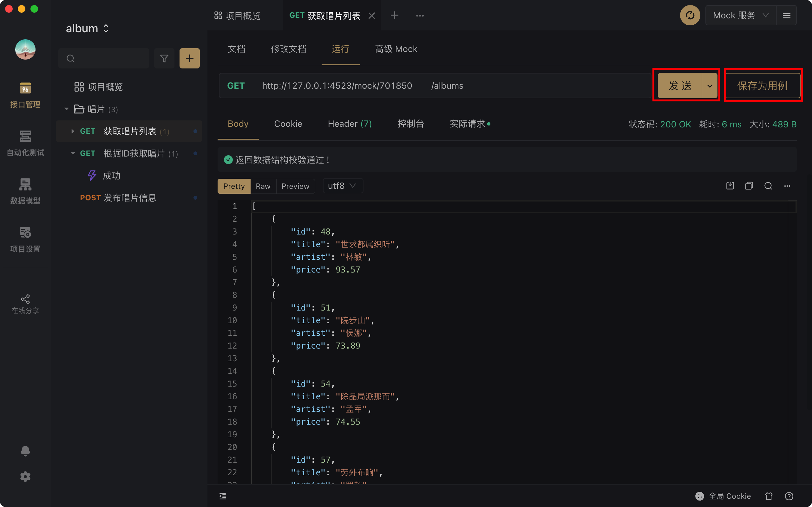The image size is (812, 507).
Task: Search response body with magnifier icon
Action: 768,186
